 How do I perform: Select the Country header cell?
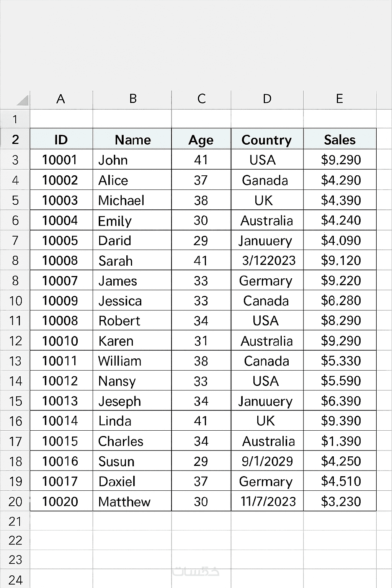[267, 140]
